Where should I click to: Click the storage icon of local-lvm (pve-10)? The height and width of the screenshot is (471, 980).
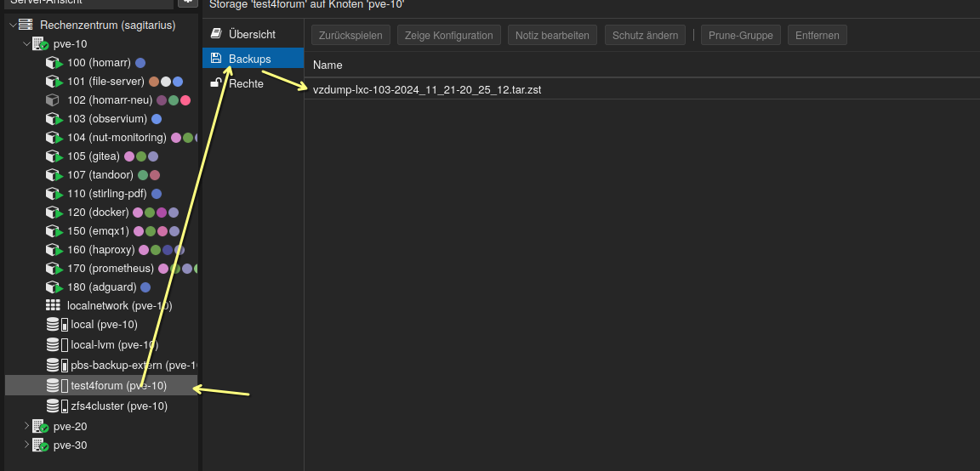(x=57, y=345)
